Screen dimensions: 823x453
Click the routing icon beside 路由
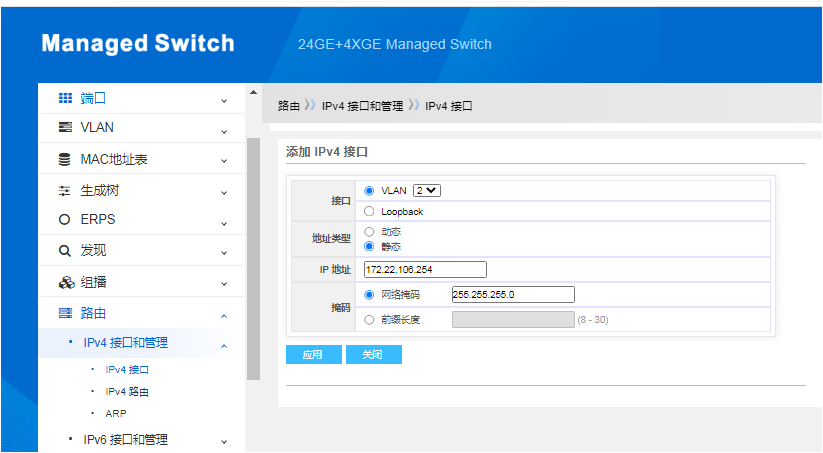[65, 313]
